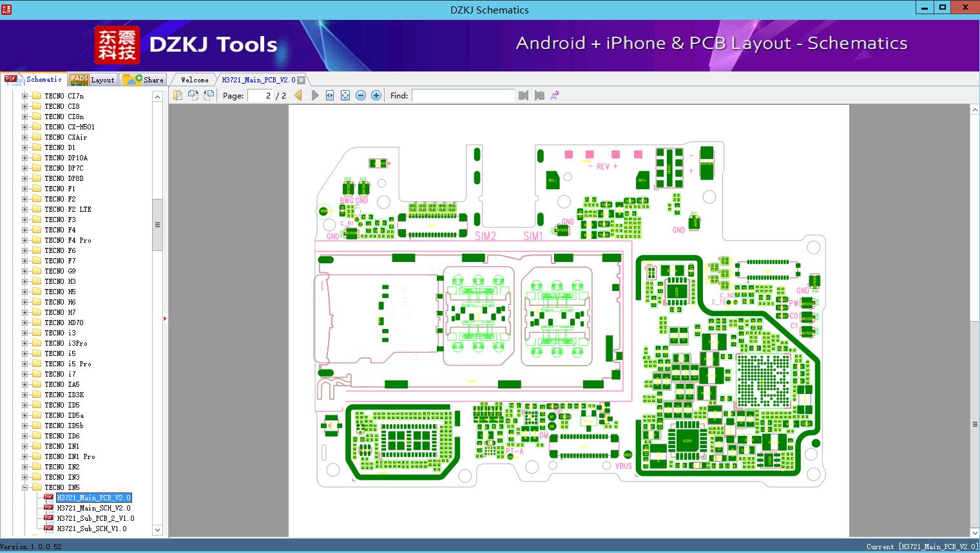
Task: Zoom out with the minus icon
Action: (361, 95)
